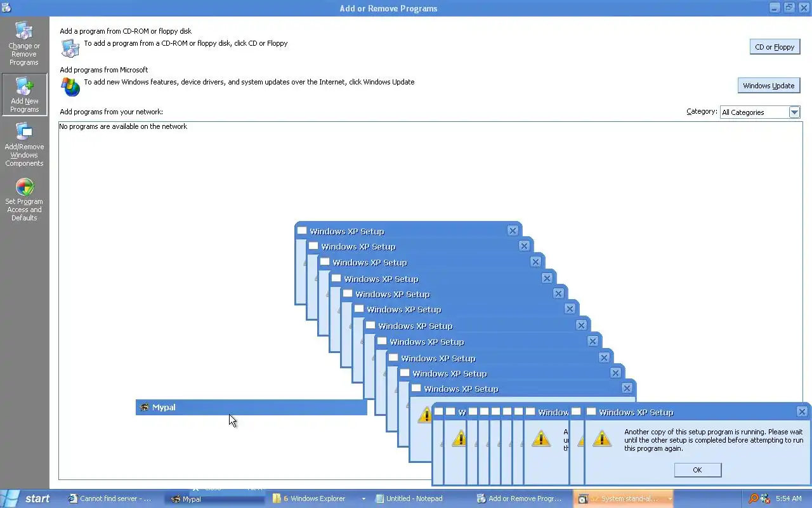Click the taskbar clock showing 5:54 AM
This screenshot has height=508, width=812.
(x=789, y=498)
